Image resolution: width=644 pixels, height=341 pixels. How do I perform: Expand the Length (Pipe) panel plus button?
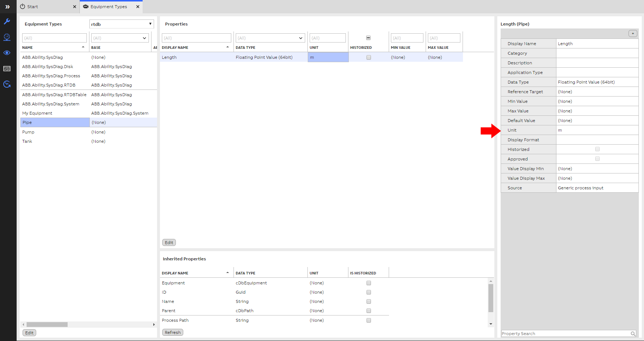tap(633, 34)
